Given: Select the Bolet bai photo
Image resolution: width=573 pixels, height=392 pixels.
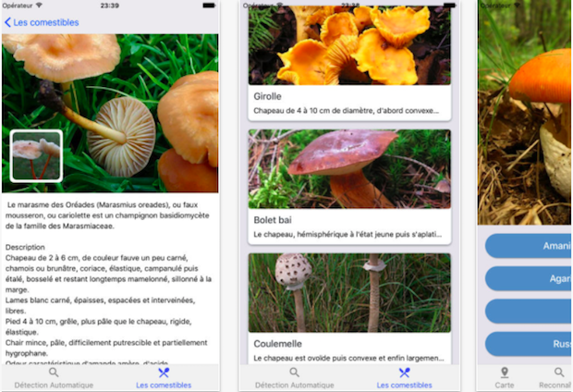Looking at the screenshot, I should [349, 168].
